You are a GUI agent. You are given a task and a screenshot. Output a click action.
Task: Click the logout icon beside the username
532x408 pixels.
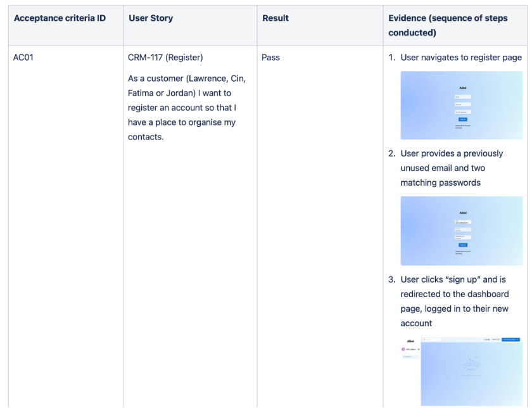coord(419,349)
